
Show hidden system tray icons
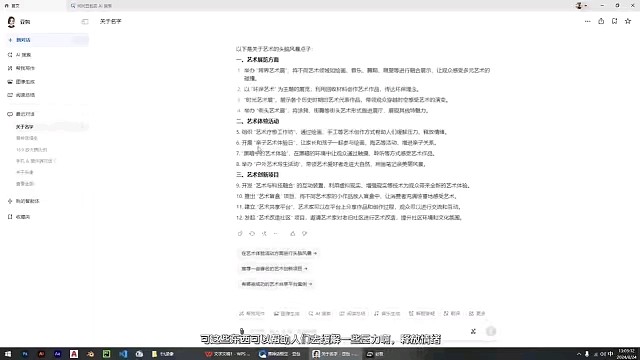click(579, 354)
